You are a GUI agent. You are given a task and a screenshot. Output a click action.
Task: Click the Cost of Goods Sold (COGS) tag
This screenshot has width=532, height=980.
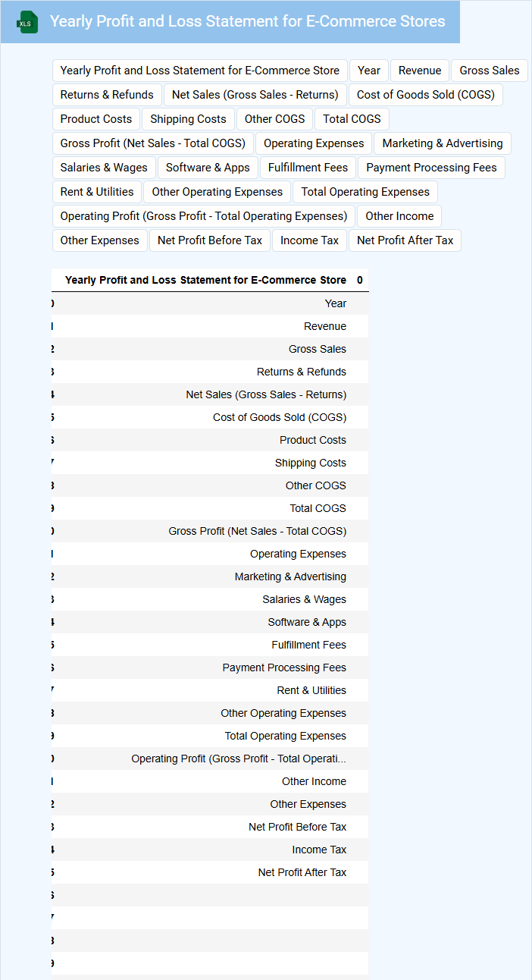[426, 95]
